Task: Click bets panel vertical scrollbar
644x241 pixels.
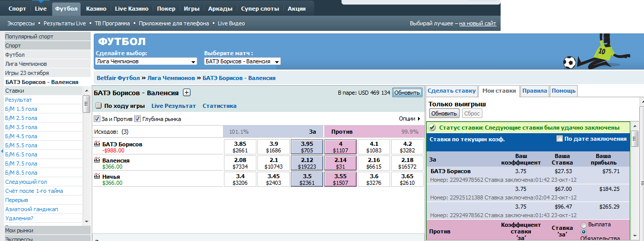Action: point(634,138)
